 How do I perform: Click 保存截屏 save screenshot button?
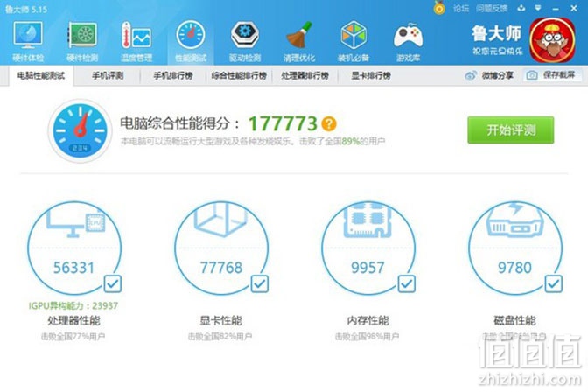click(552, 75)
